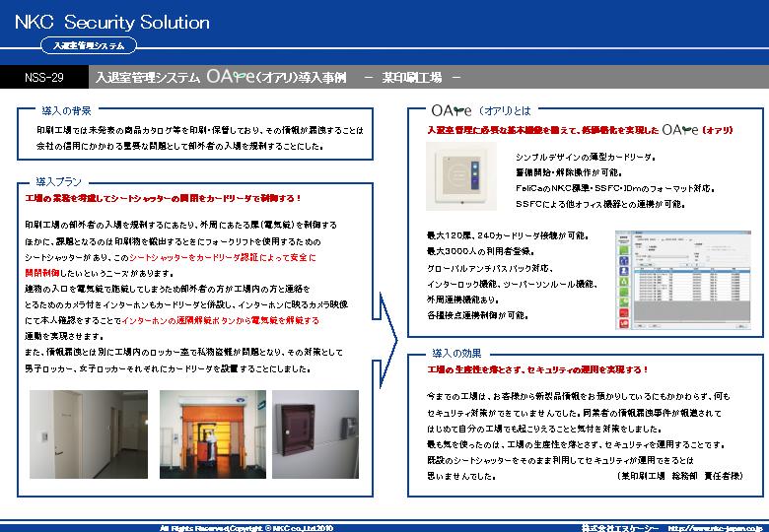Click line '思いませんでした。' in effect section
The image size is (769, 532).
461,476
